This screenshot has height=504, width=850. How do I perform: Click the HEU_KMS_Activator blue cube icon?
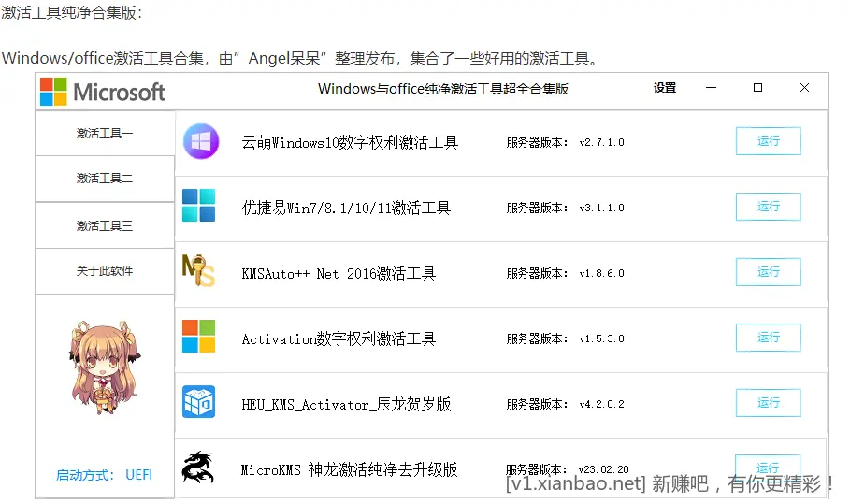pos(198,401)
